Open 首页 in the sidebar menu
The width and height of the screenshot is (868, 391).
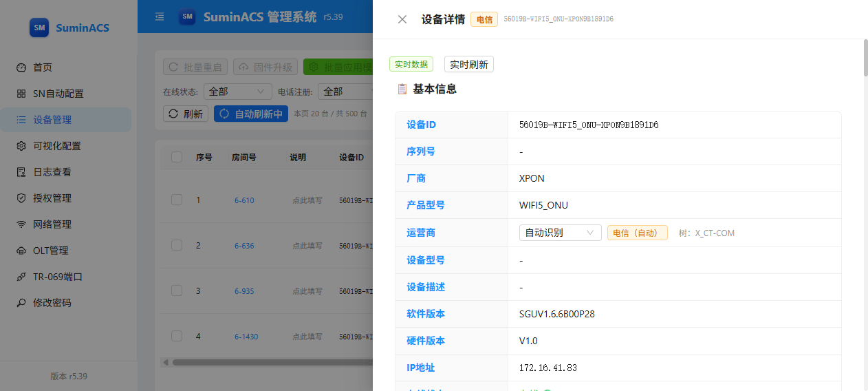click(x=66, y=67)
